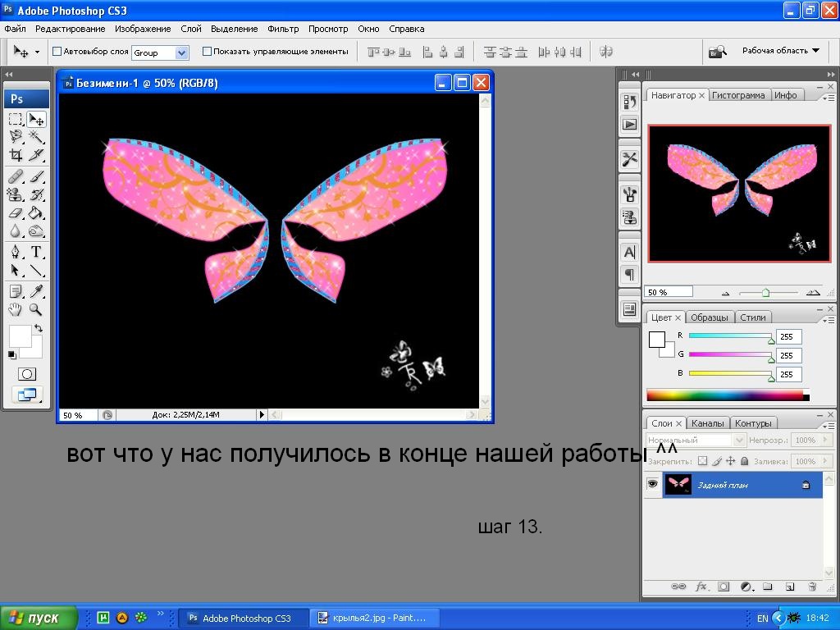Choose the Horizontal Type (T) tool
The height and width of the screenshot is (630, 840).
[37, 252]
